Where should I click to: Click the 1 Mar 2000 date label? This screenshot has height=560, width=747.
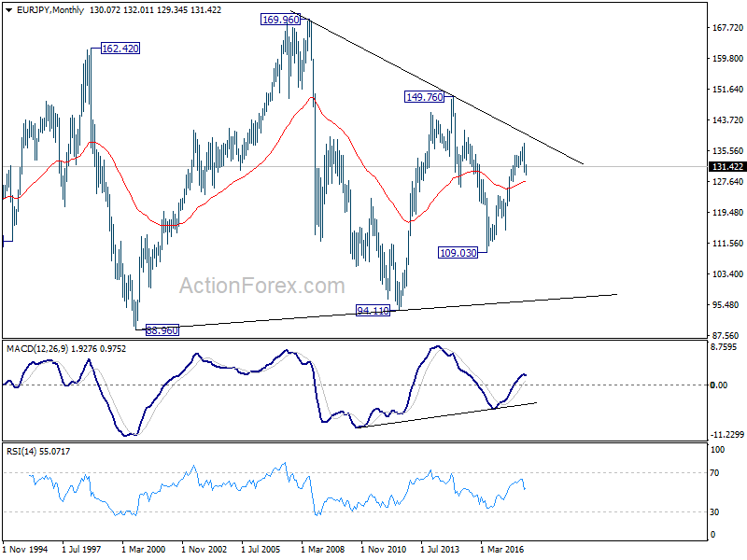click(144, 549)
